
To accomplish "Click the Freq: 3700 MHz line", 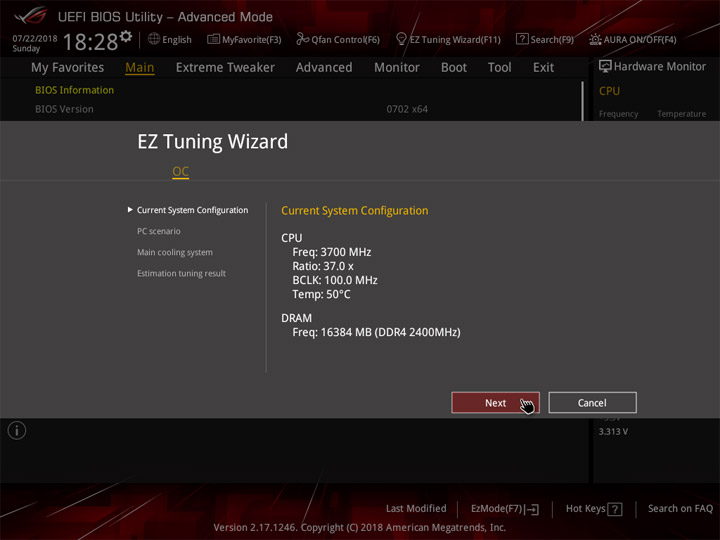I will pos(332,252).
